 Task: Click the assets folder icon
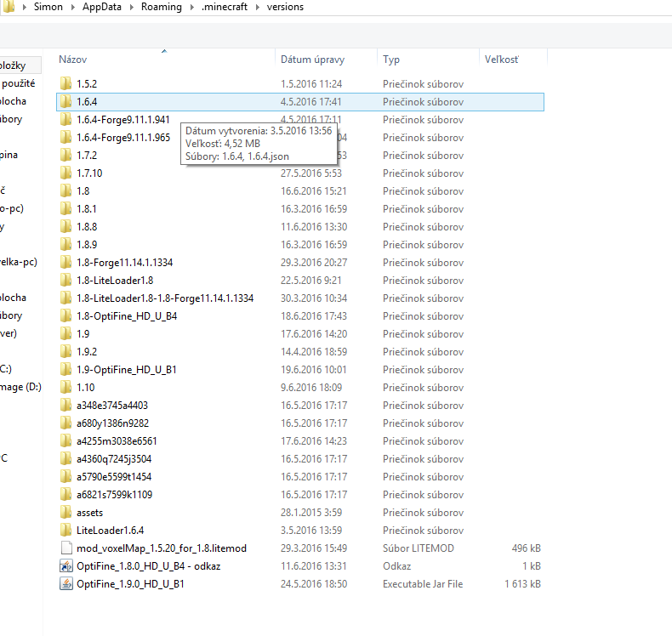point(66,513)
